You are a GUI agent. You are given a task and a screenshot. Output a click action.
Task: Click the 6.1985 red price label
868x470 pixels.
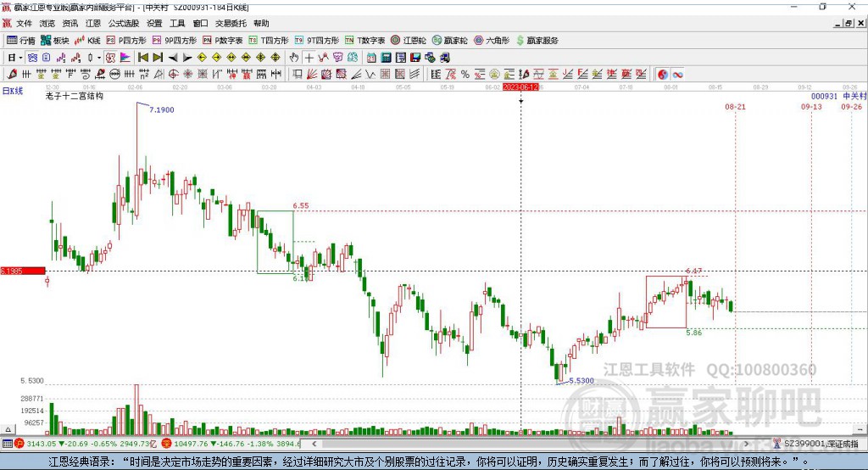click(23, 271)
